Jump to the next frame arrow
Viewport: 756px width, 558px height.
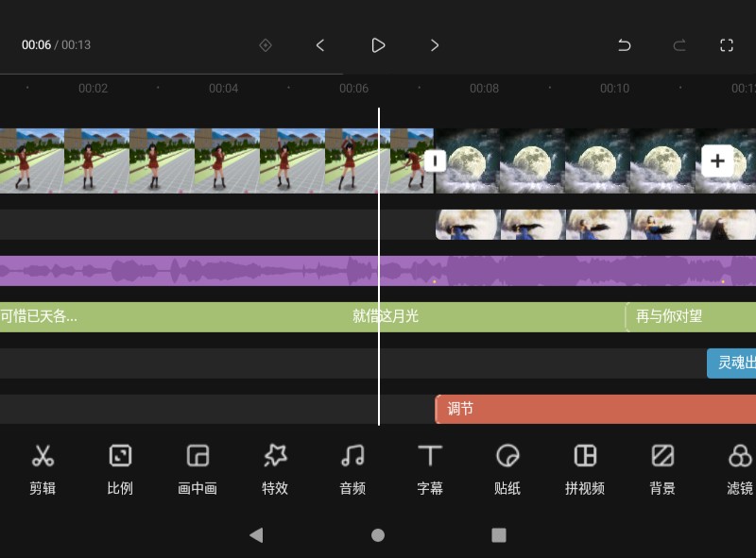tap(435, 45)
